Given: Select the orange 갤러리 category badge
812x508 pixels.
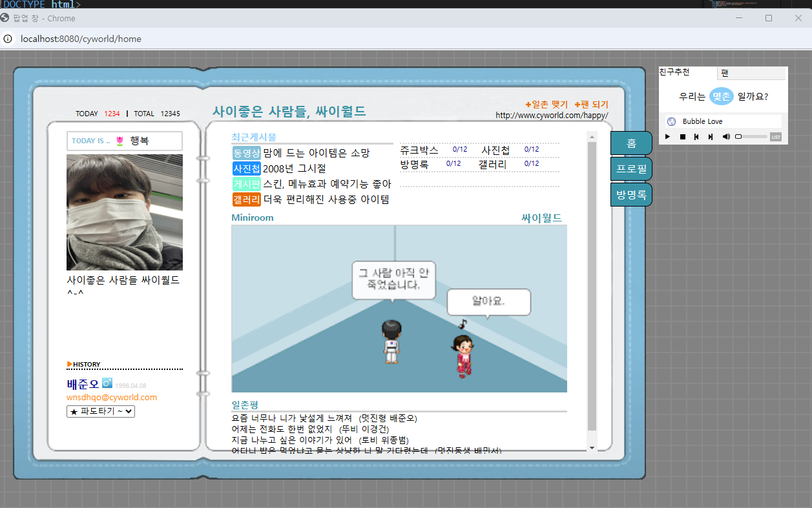Looking at the screenshot, I should point(247,199).
